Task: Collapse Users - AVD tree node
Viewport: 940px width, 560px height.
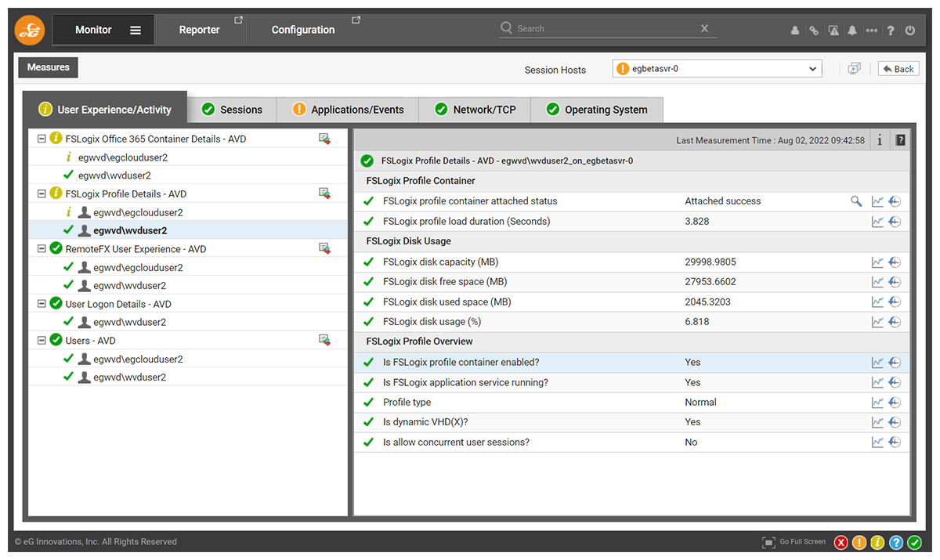Action: point(42,340)
